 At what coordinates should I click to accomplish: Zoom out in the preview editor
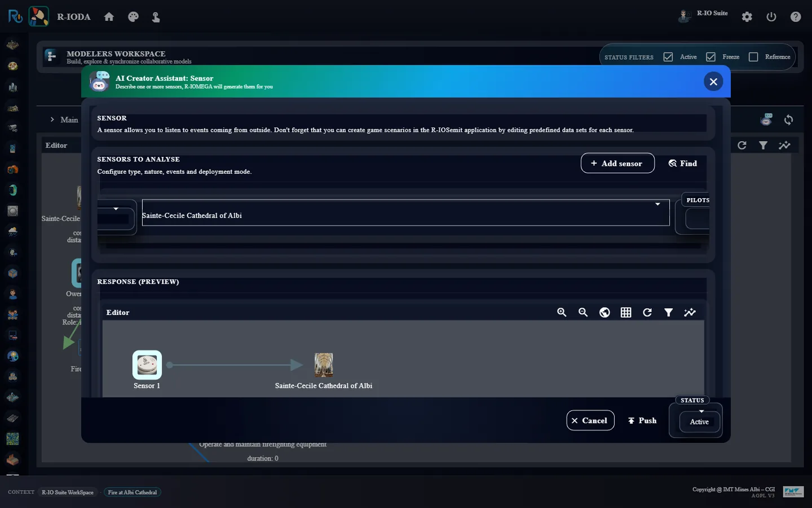tap(583, 312)
